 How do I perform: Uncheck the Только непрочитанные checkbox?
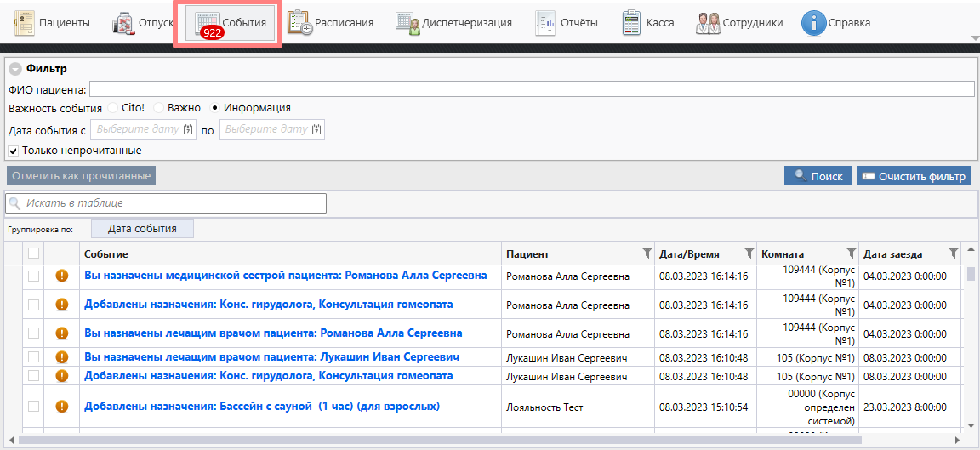tap(14, 151)
